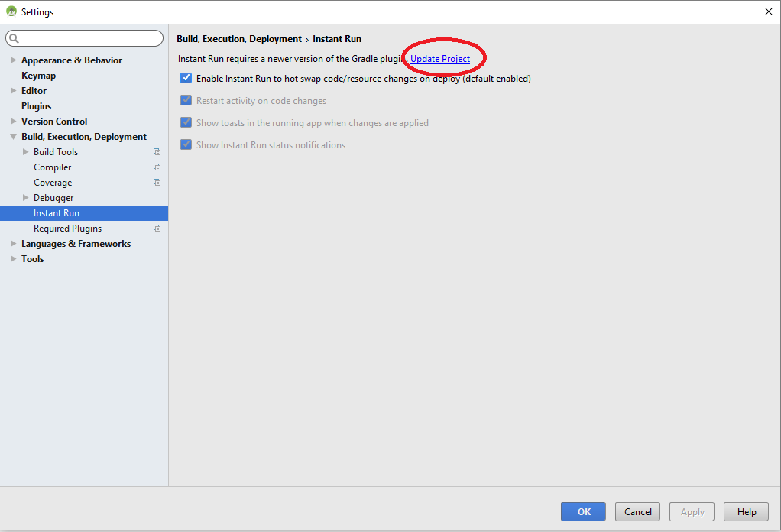
Task: Collapse Build, Execution, Deployment section
Action: coord(12,136)
